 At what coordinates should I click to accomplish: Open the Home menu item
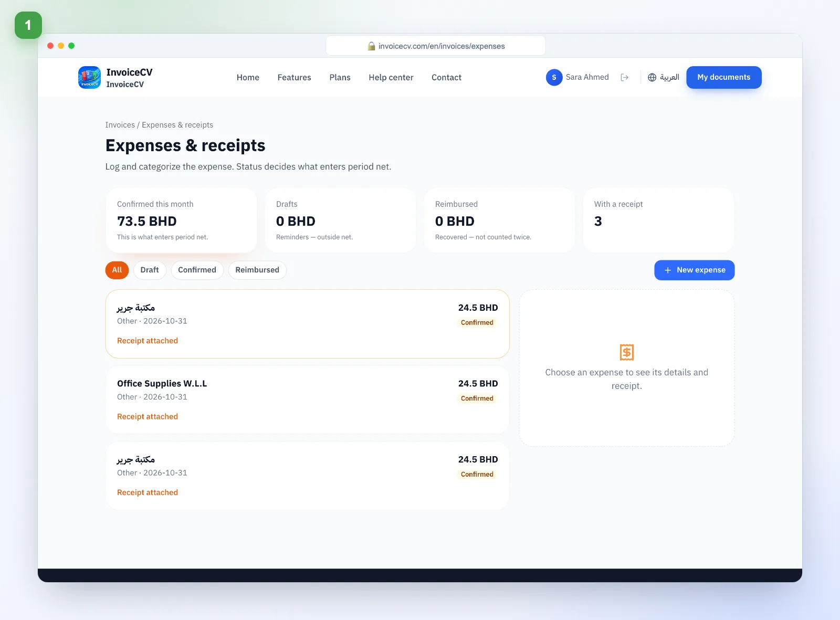click(248, 77)
